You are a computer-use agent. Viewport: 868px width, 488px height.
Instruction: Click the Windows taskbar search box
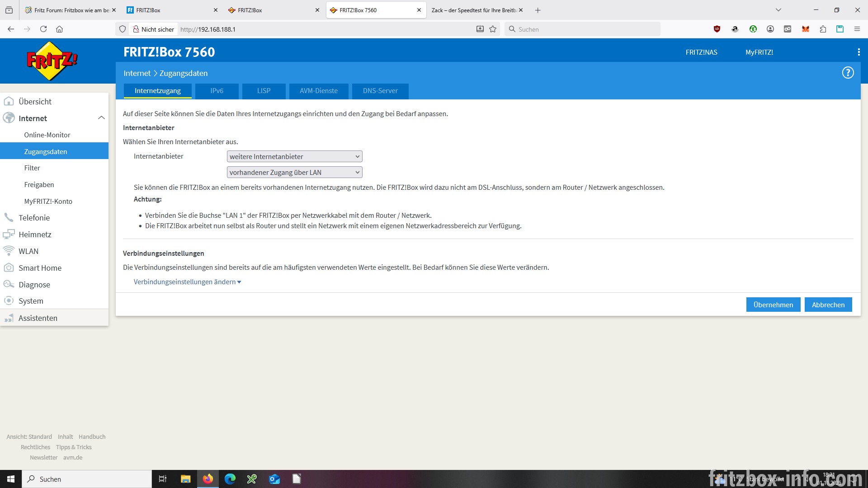pyautogui.click(x=87, y=479)
